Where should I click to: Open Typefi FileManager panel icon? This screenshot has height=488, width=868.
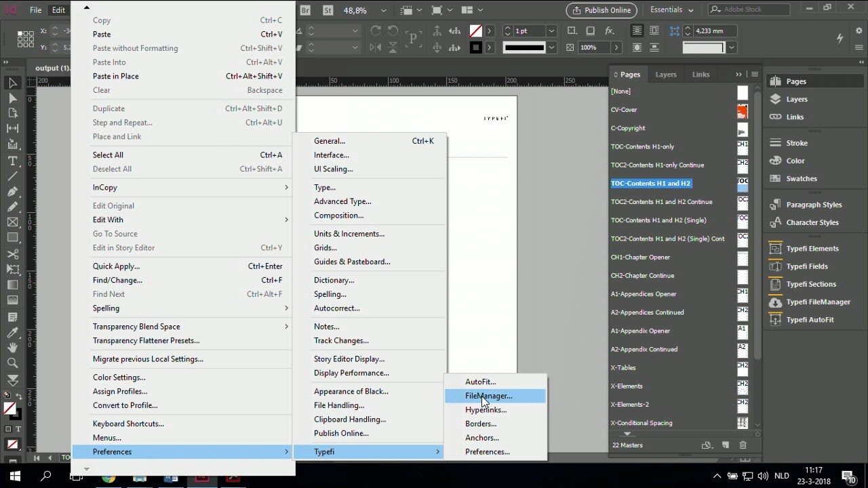click(x=775, y=302)
